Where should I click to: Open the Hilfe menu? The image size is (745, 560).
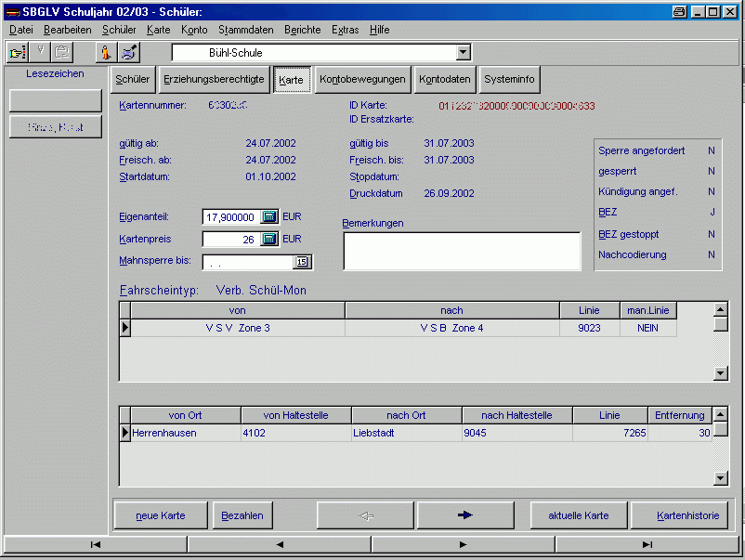379,30
